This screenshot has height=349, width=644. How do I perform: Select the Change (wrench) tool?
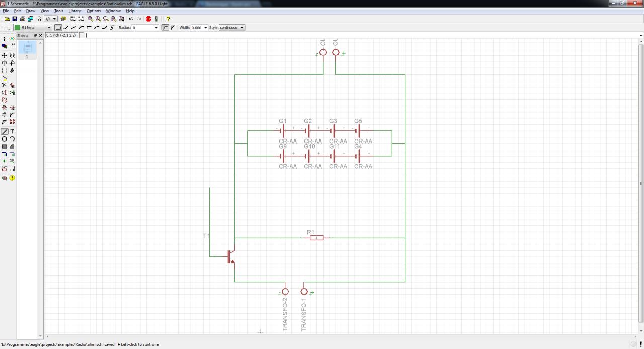[12, 71]
